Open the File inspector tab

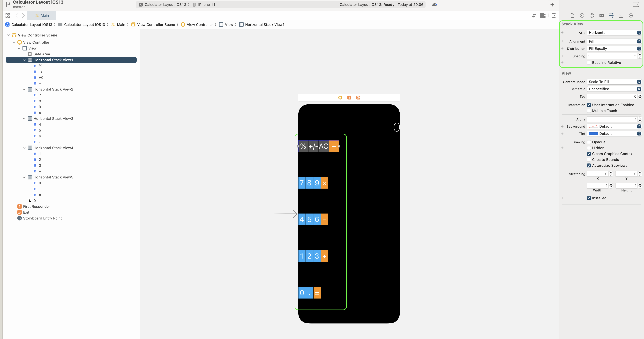tap(572, 15)
